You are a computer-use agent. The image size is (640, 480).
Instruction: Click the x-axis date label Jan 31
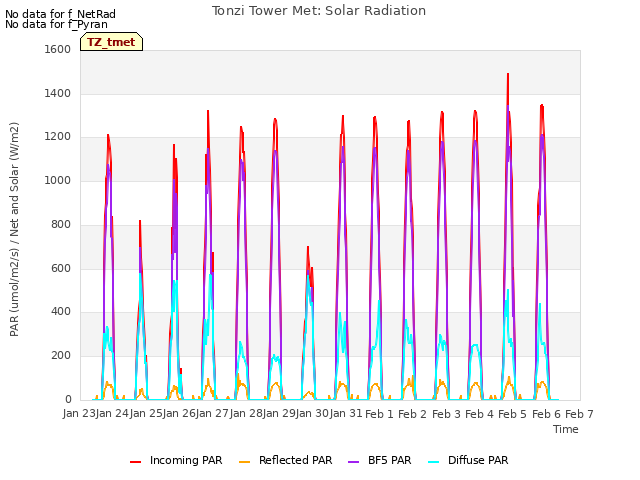346,413
